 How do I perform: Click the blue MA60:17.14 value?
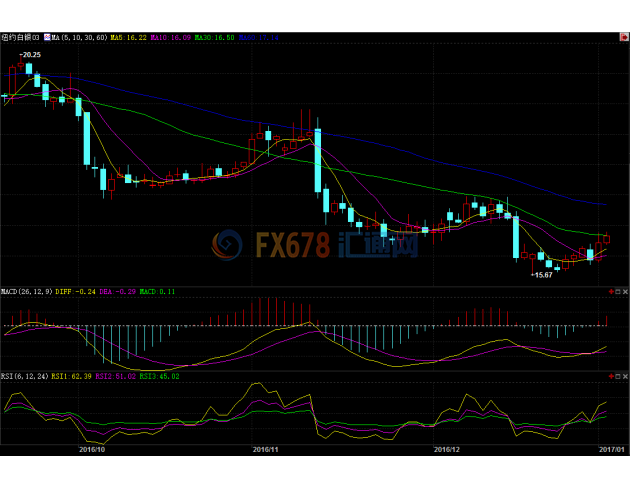(259, 37)
